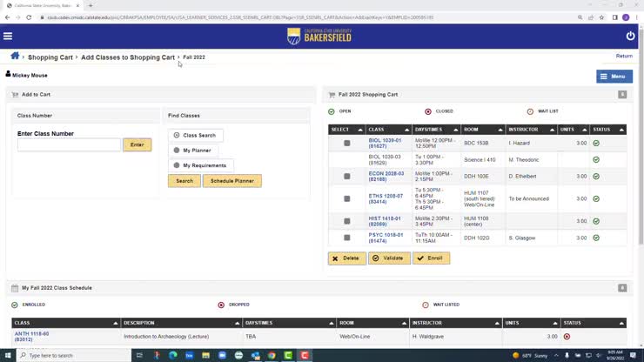Image resolution: width=644 pixels, height=362 pixels.
Task: Open a new browser tab
Action: tap(91, 5)
